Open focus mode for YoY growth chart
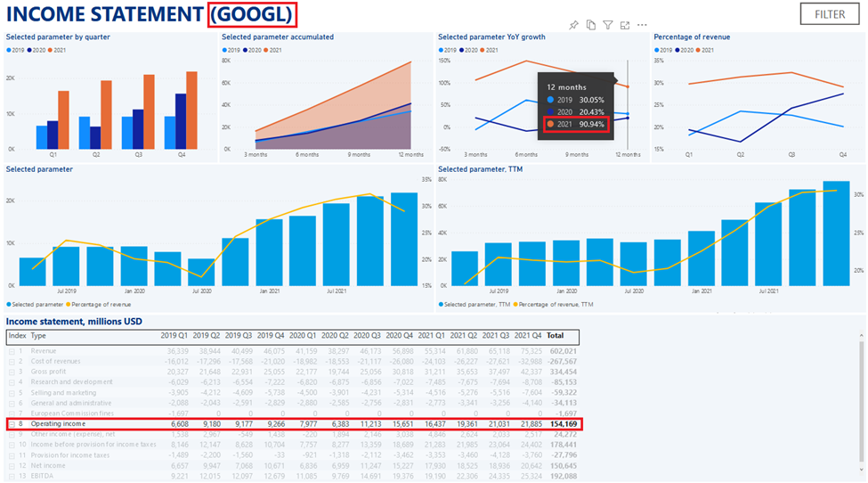868x483 pixels. (x=625, y=25)
